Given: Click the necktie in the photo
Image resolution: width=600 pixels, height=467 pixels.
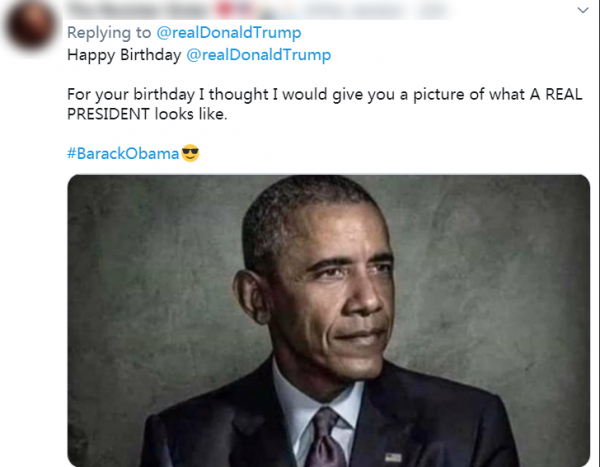Looking at the screenshot, I should click(x=329, y=442).
